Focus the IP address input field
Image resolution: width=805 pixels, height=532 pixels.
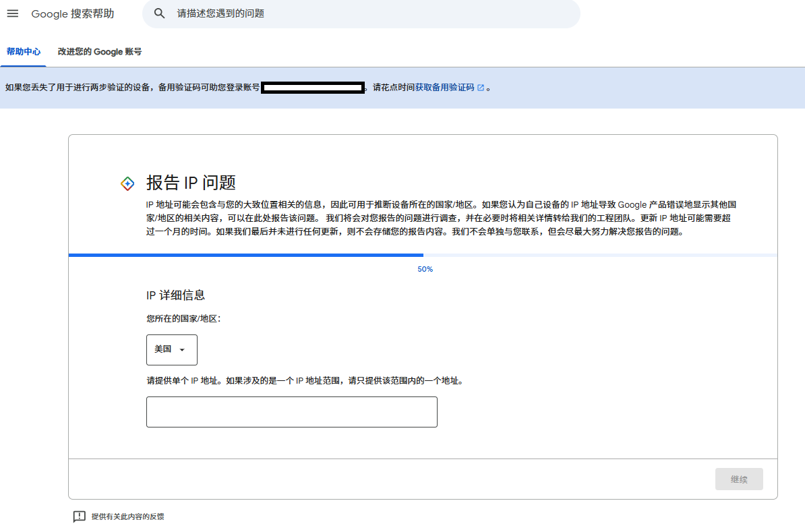(x=292, y=412)
